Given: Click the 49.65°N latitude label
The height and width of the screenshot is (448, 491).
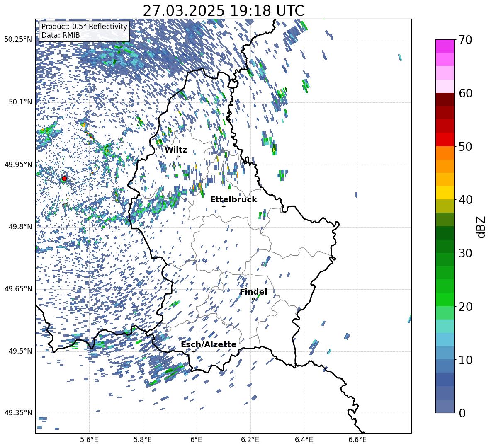Looking at the screenshot, I should coord(18,288).
